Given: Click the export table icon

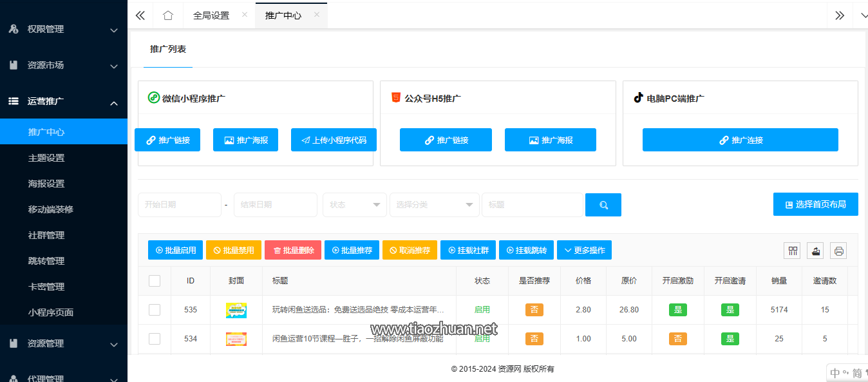Looking at the screenshot, I should coord(815,251).
